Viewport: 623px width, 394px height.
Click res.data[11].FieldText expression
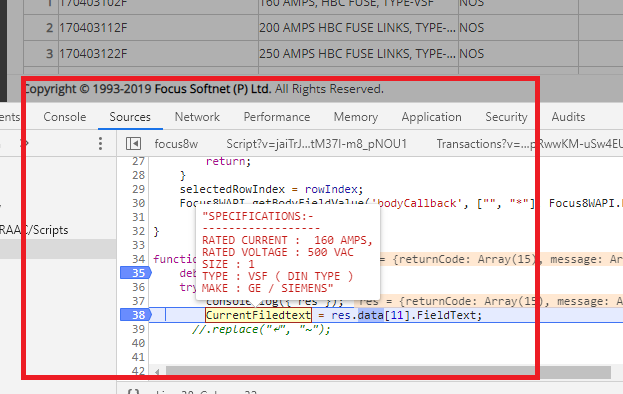(x=406, y=315)
